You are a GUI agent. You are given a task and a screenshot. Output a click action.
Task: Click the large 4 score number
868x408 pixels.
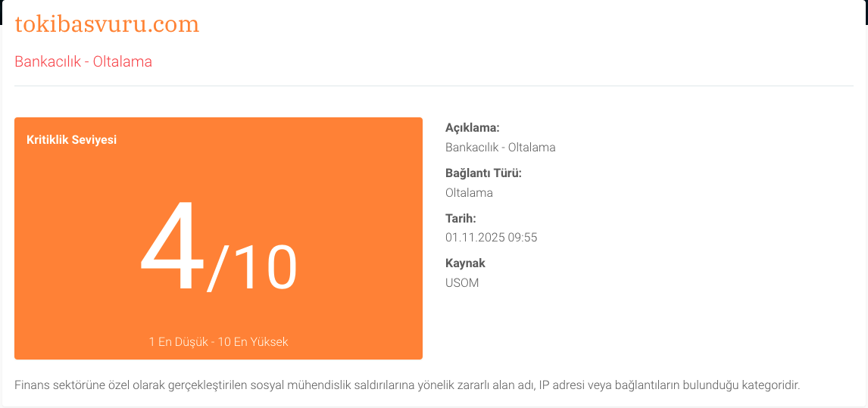pos(172,246)
